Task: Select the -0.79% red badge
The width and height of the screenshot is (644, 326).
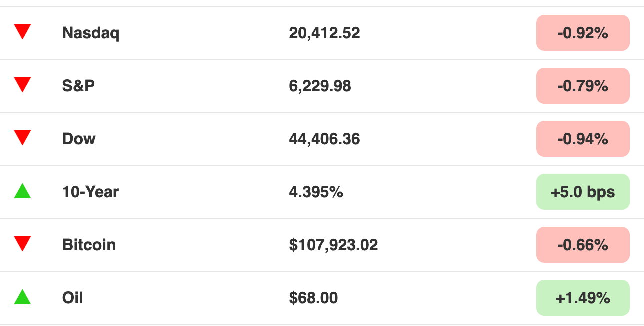Action: 583,86
